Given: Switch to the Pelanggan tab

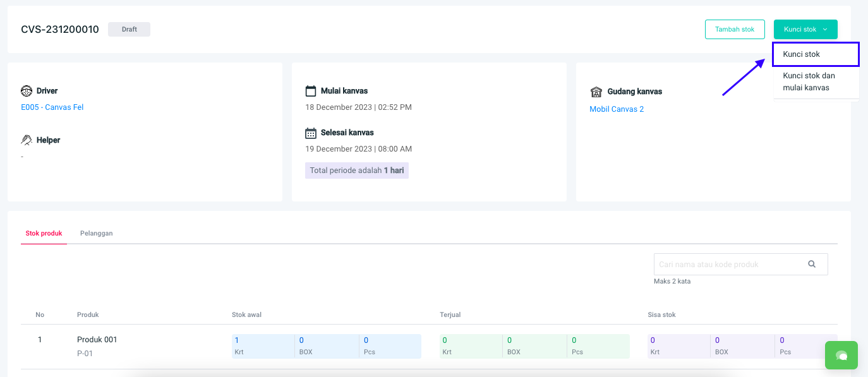Looking at the screenshot, I should pos(96,234).
